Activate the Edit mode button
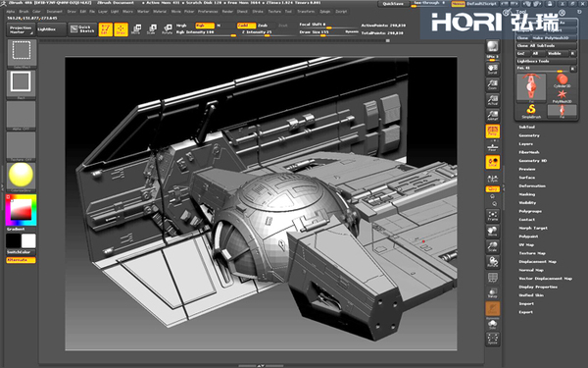 [x=106, y=29]
